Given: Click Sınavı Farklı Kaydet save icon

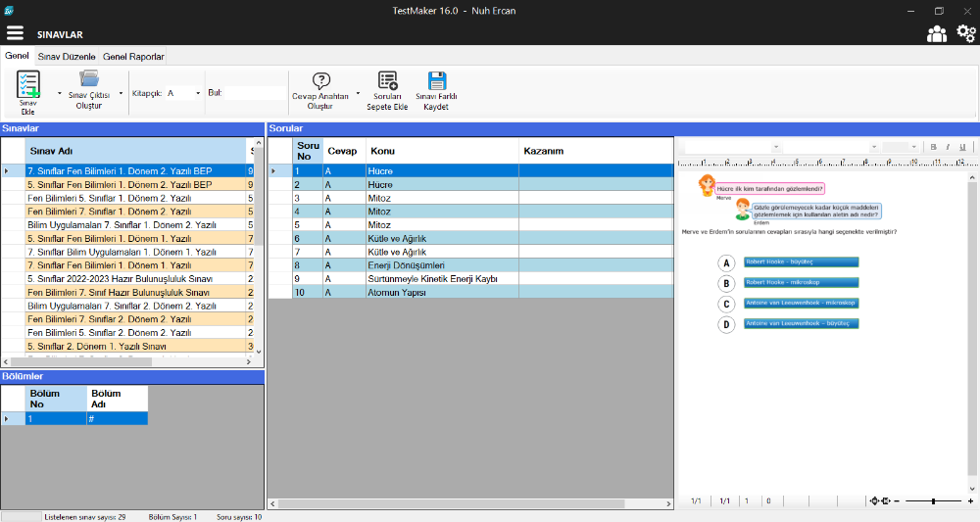Looking at the screenshot, I should click(x=436, y=80).
